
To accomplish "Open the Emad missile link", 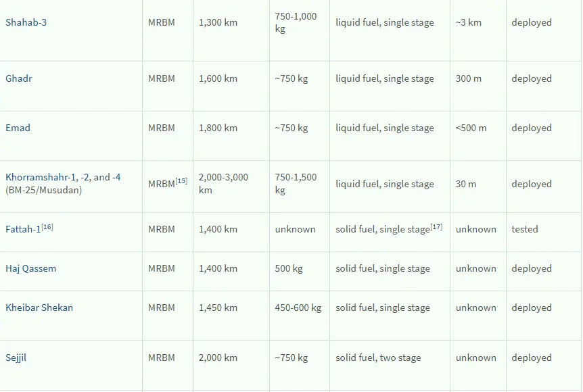I will click(18, 128).
